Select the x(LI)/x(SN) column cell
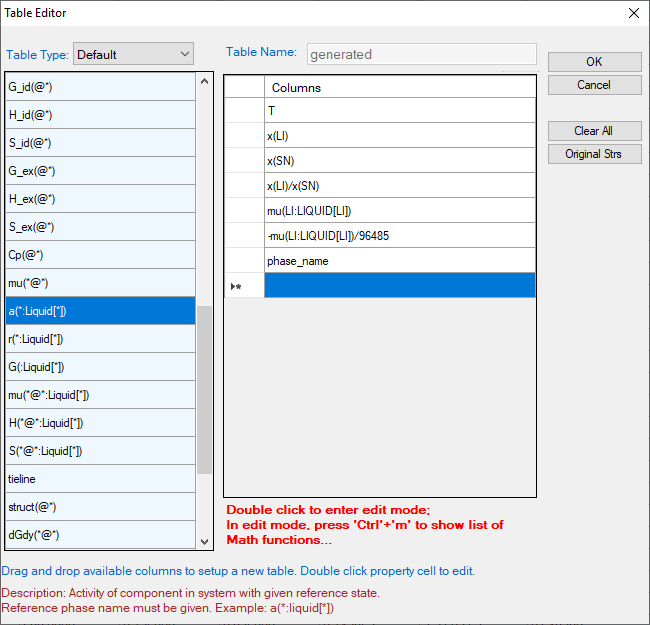This screenshot has height=625, width=650. pos(399,186)
